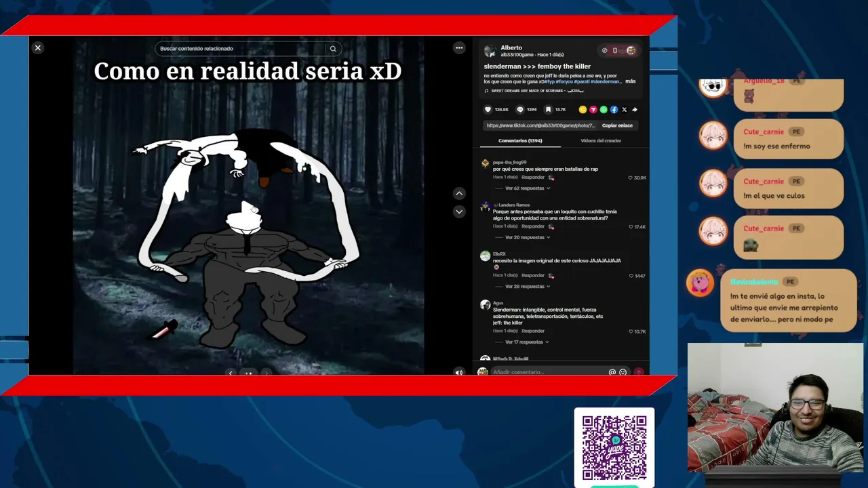Click the streamer webcam overlay
The image size is (868, 488).
[x=775, y=407]
